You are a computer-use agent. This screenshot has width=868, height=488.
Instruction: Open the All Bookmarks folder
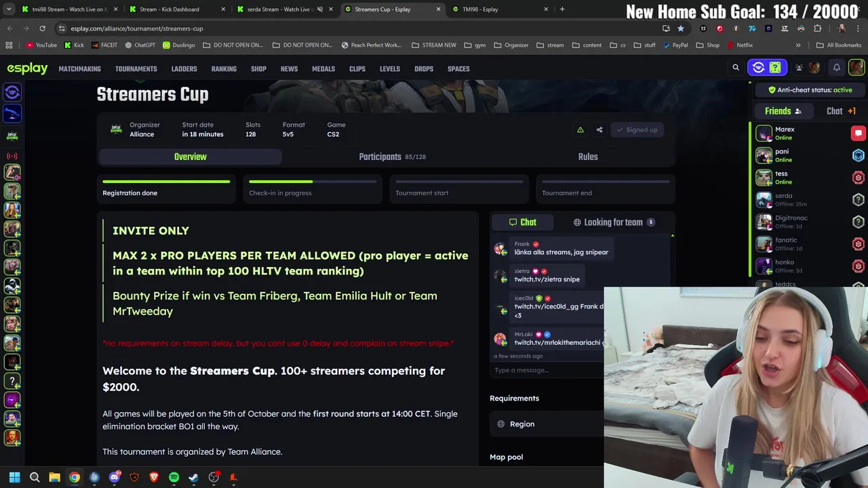coord(839,45)
